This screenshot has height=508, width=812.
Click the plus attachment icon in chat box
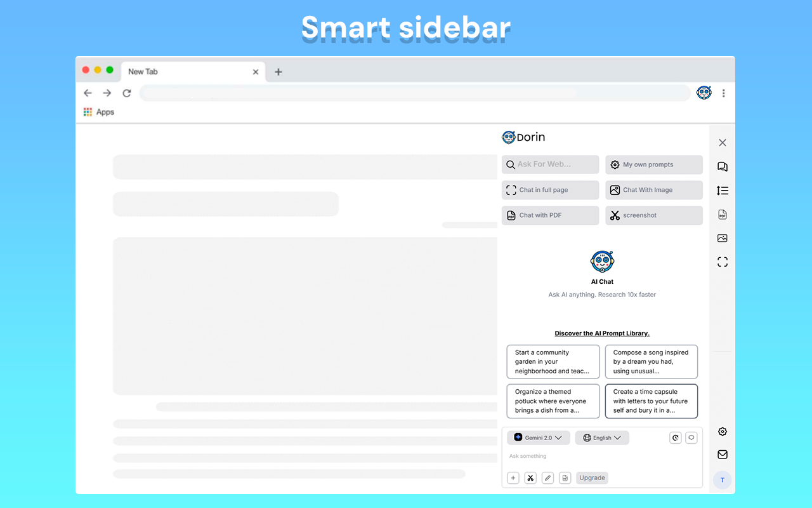coord(513,478)
